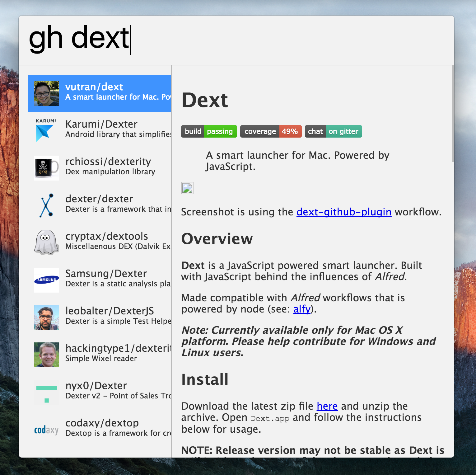Viewport: 476px width, 475px height.
Task: Click the rchiossi grog mug avatar
Action: [x=46, y=168]
